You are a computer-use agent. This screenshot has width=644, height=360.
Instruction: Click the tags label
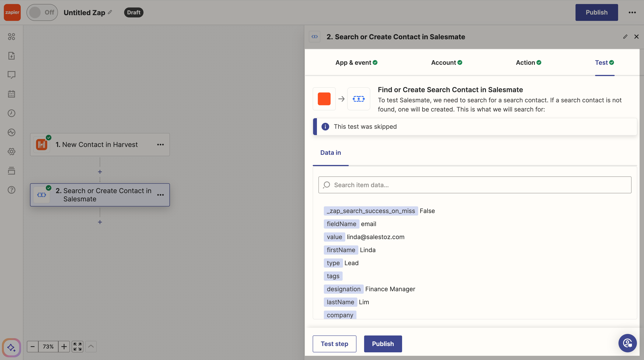coord(333,276)
